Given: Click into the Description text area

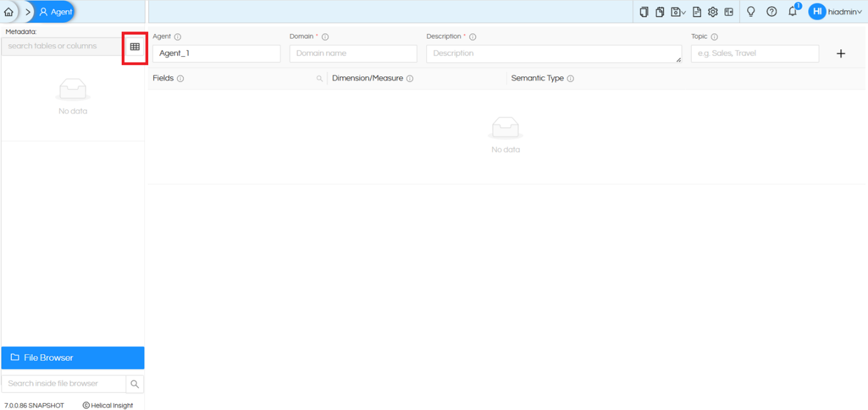Looking at the screenshot, I should 553,54.
